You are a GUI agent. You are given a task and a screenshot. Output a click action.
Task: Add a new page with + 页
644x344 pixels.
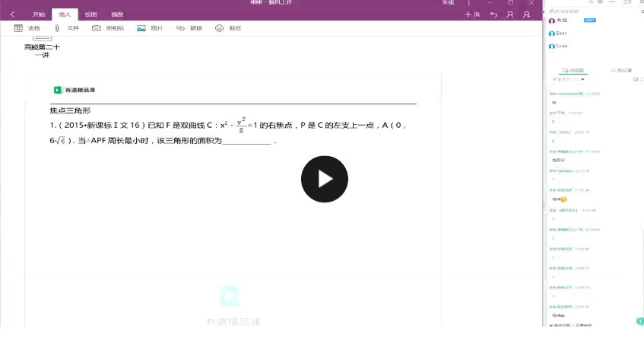472,14
